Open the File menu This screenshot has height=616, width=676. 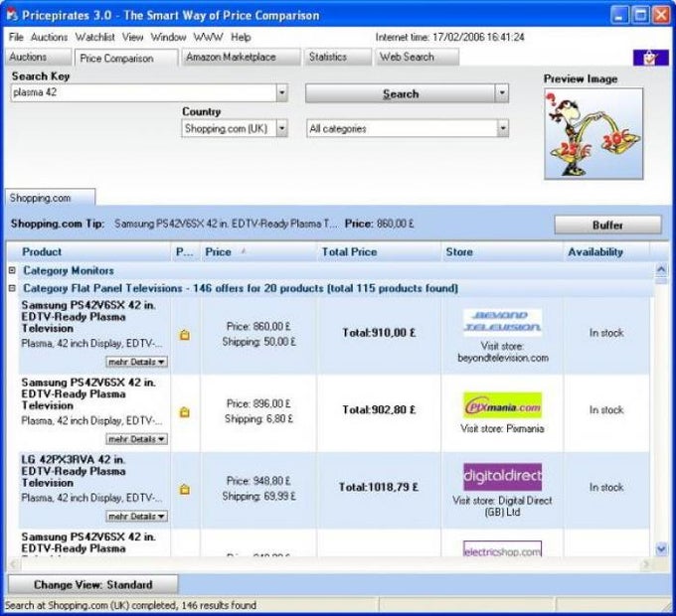click(16, 37)
